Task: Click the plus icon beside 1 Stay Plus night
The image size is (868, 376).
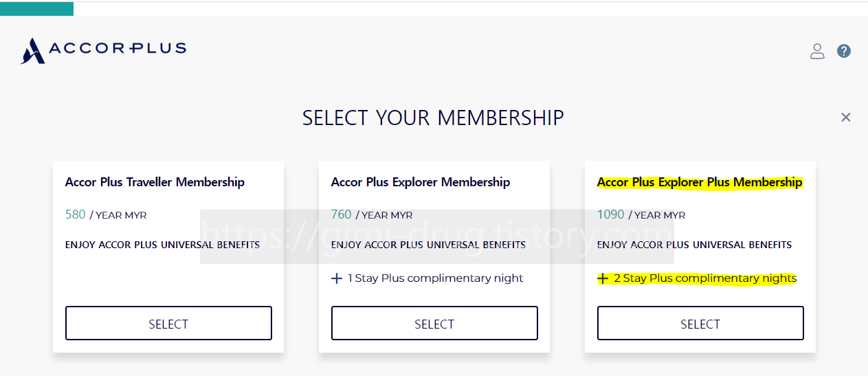Action: pyautogui.click(x=337, y=278)
